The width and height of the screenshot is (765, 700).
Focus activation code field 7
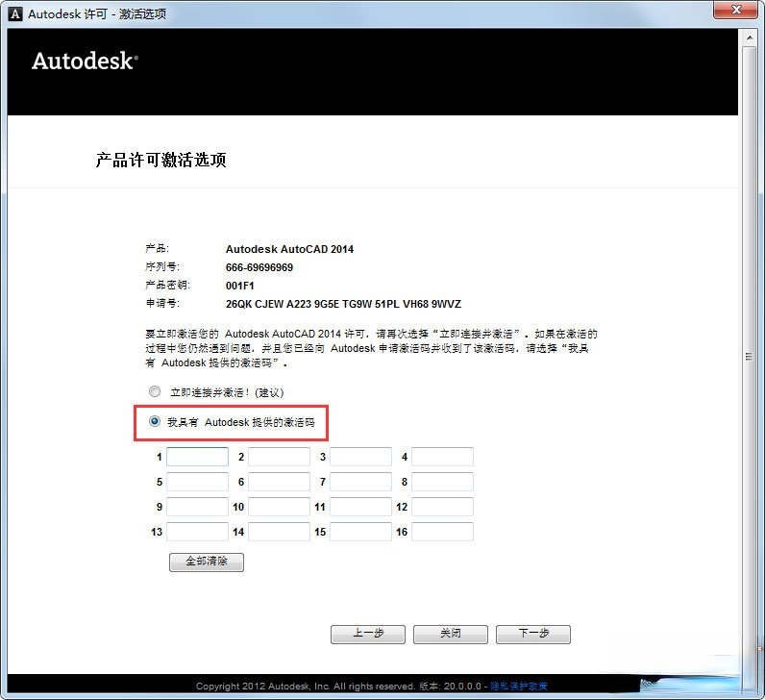[x=360, y=482]
